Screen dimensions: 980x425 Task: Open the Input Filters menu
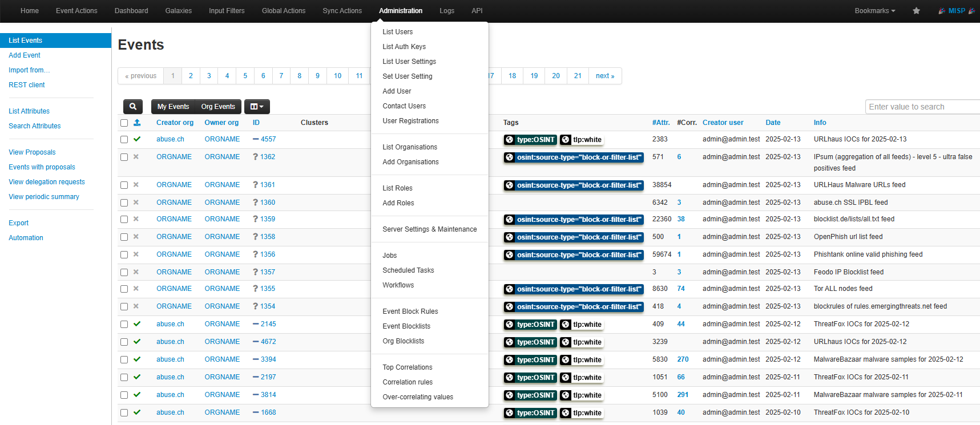click(227, 11)
